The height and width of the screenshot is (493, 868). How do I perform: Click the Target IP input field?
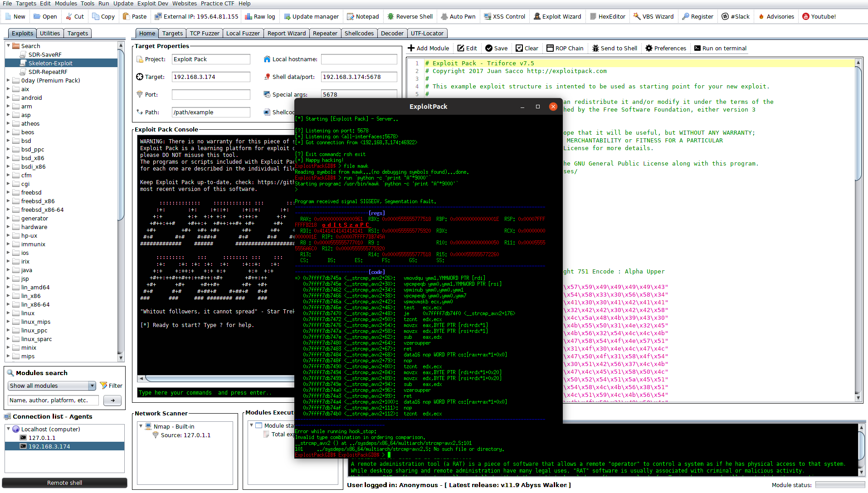tap(211, 77)
